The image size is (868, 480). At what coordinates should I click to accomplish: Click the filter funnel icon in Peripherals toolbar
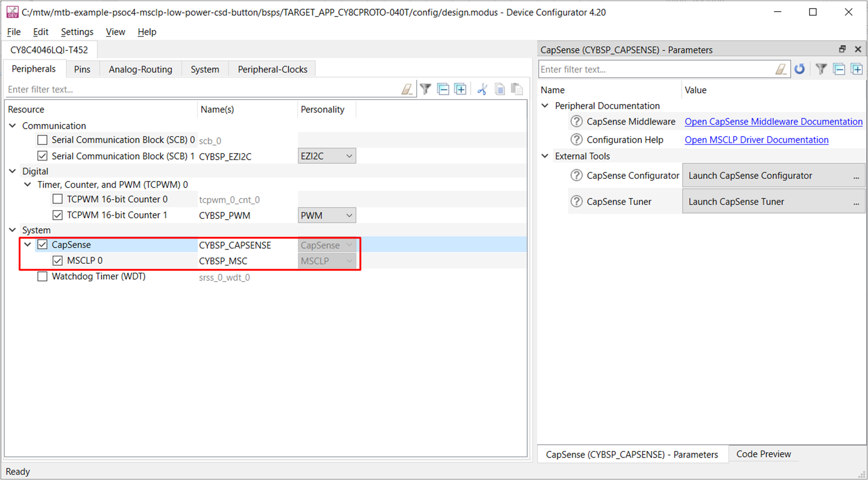tap(425, 89)
